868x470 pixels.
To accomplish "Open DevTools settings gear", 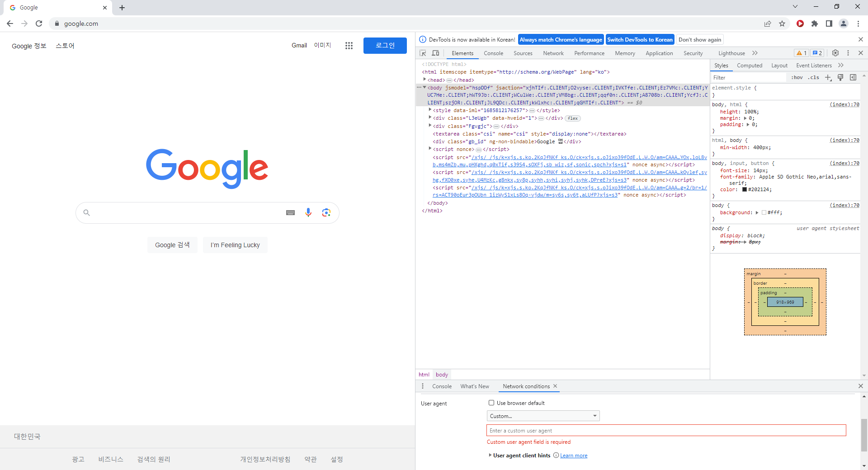I will click(835, 53).
